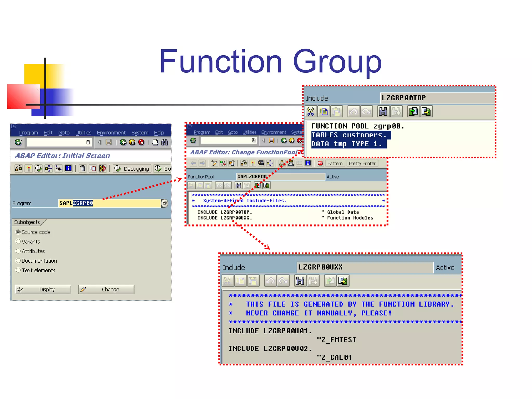This screenshot has height=399, width=532.
Task: Click binoculars Find icon in Initial Screen standard toolbar
Action: (x=164, y=142)
